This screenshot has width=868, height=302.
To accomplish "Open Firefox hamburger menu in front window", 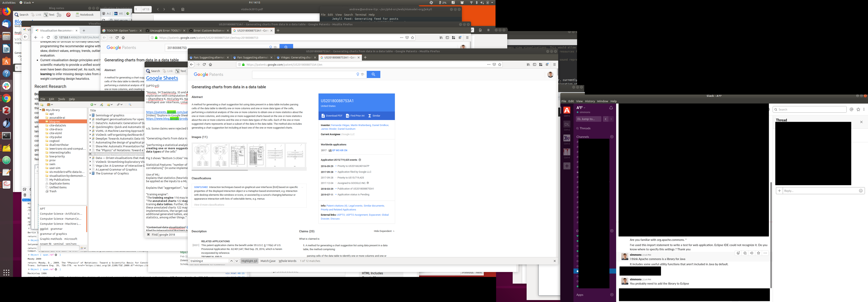I will pos(554,65).
